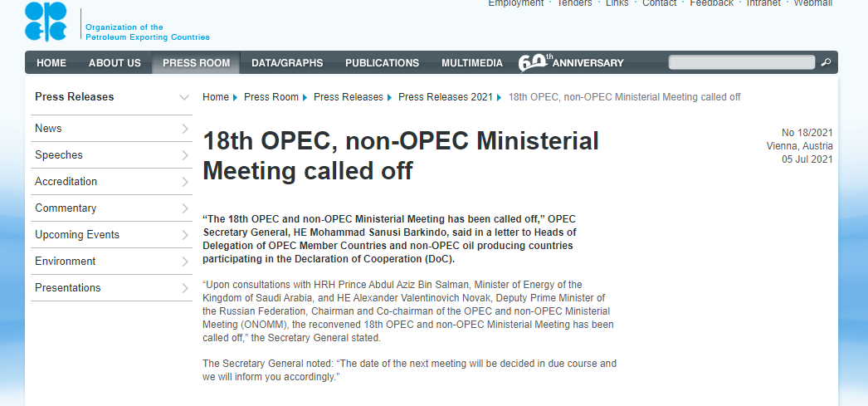The image size is (868, 406).
Task: Click the arrow beside Accreditation
Action: [x=185, y=182]
